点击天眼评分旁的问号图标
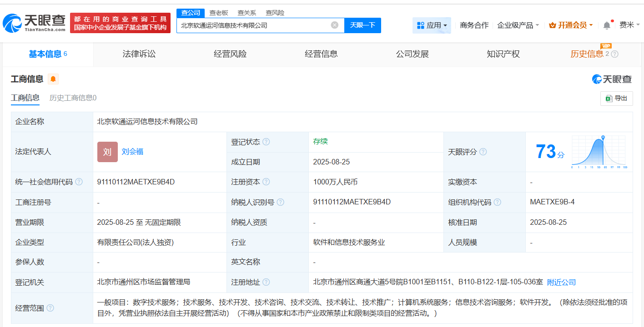The image size is (644, 327). pyautogui.click(x=483, y=152)
